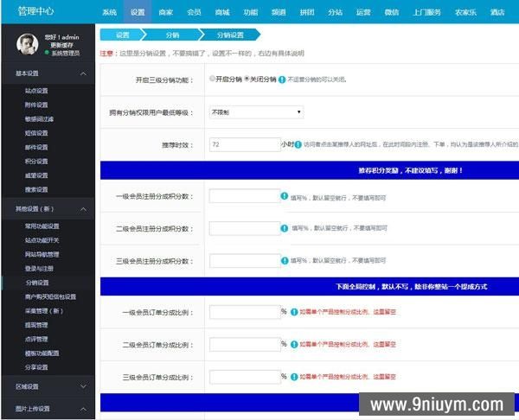Open 网站导航管理 in the sidebar
Viewport: 519px width, 420px height.
pyautogui.click(x=42, y=254)
